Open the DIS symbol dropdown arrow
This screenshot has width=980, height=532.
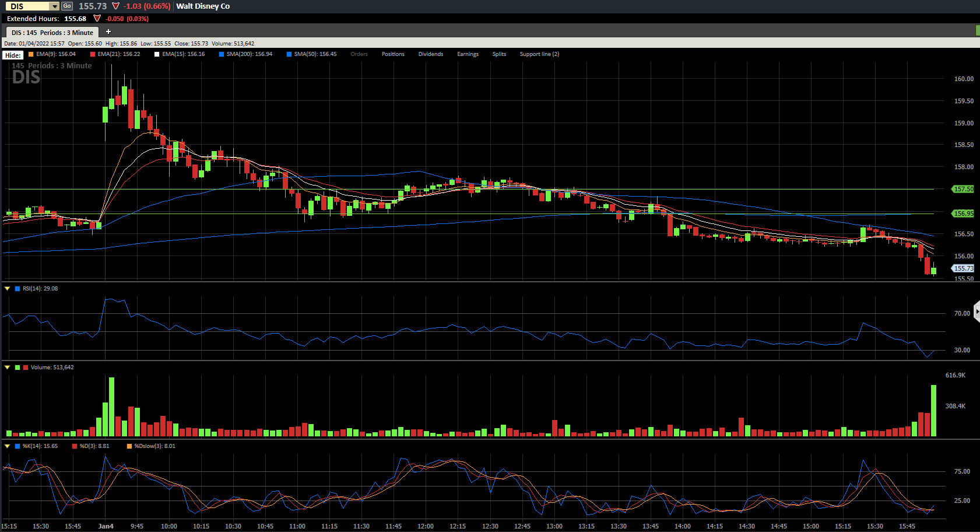tap(55, 6)
